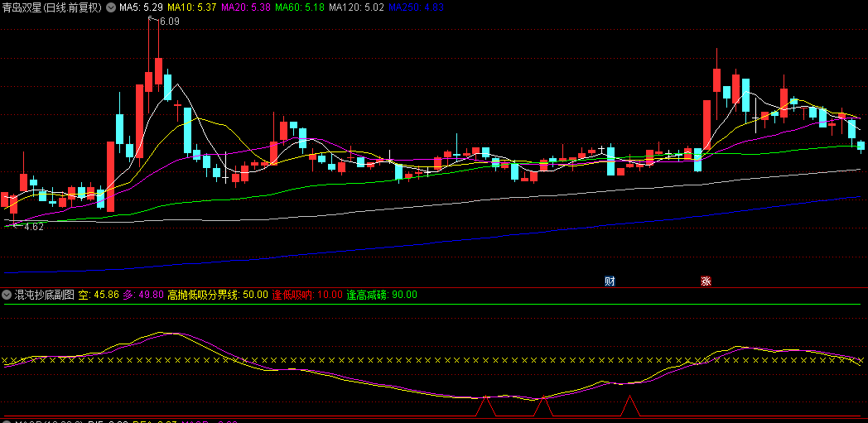Click the yellow 空 45.86 indicator value

pos(99,294)
